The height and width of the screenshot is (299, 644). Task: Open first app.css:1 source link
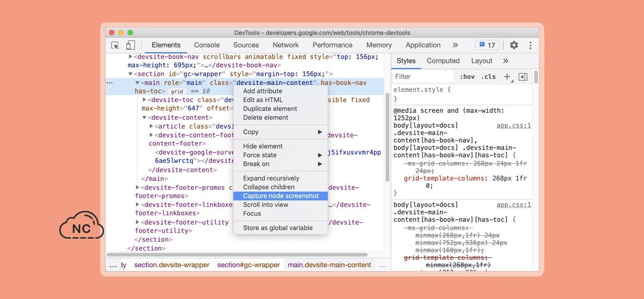[514, 126]
